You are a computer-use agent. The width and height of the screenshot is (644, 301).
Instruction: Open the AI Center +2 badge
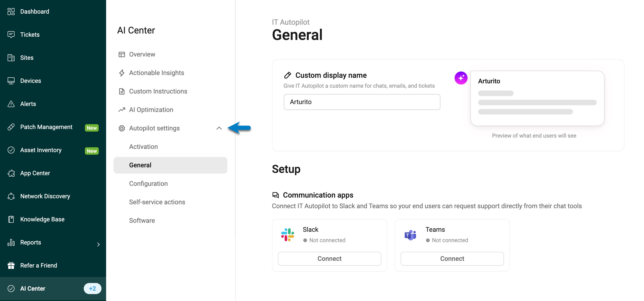tap(92, 289)
